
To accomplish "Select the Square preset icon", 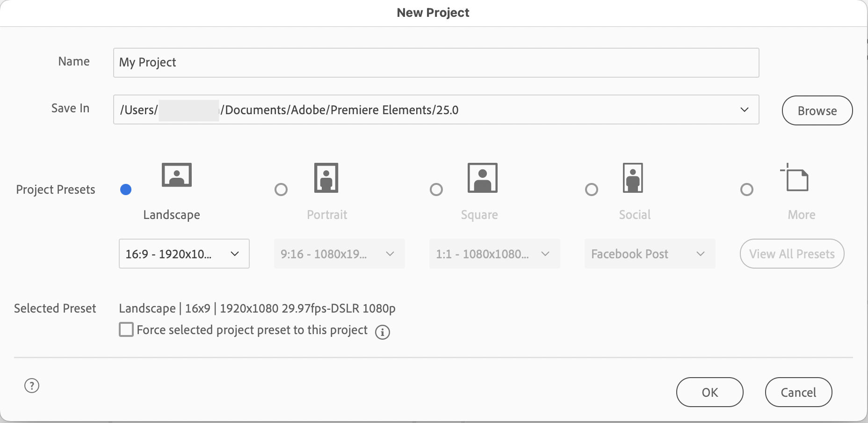I will tap(482, 177).
